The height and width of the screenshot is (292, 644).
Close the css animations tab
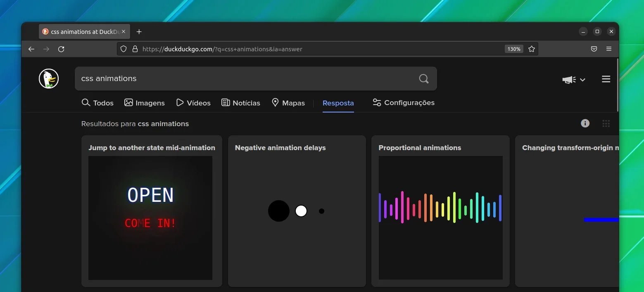pyautogui.click(x=124, y=31)
